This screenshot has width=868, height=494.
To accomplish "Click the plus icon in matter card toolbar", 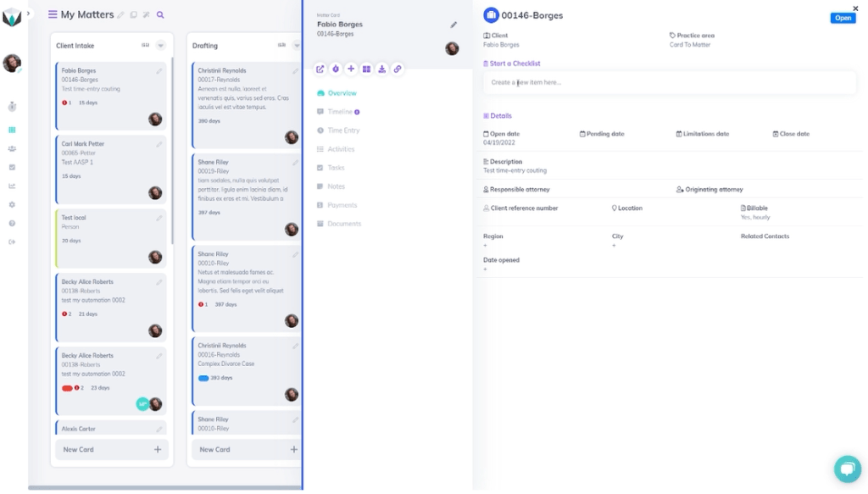I will click(351, 69).
